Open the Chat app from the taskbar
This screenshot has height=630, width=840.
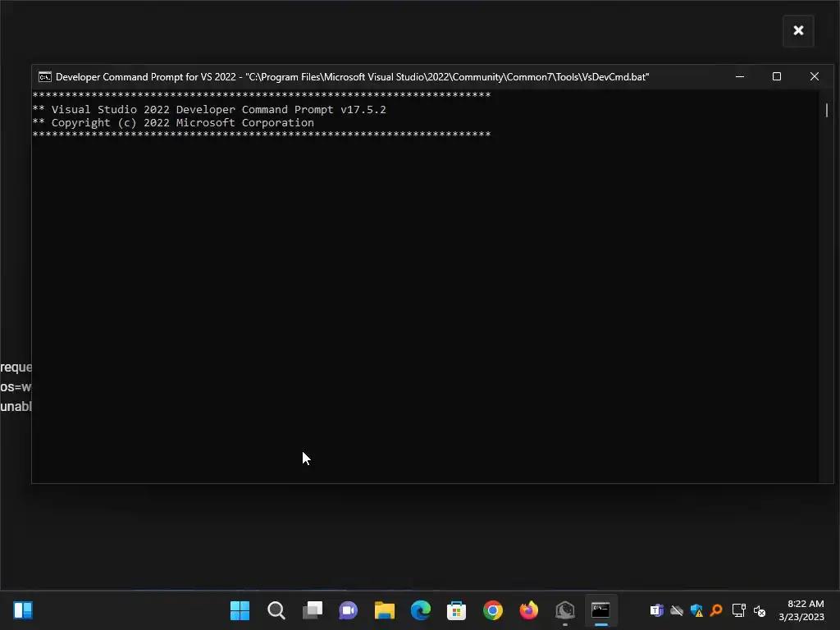[348, 610]
